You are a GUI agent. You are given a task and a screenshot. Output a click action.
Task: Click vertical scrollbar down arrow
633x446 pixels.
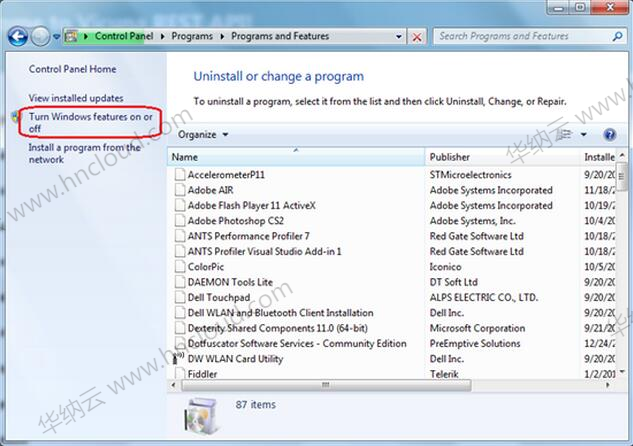coord(622,372)
